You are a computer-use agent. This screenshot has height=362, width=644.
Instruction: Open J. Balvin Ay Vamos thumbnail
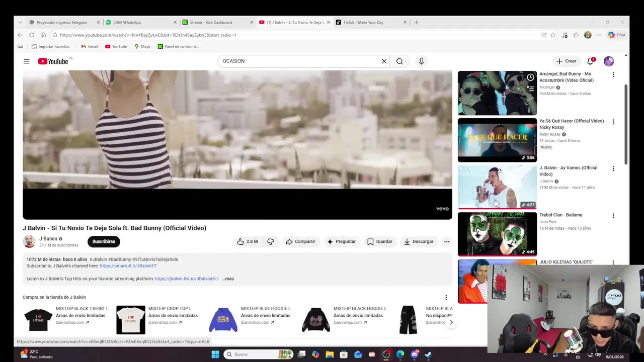pos(497,187)
